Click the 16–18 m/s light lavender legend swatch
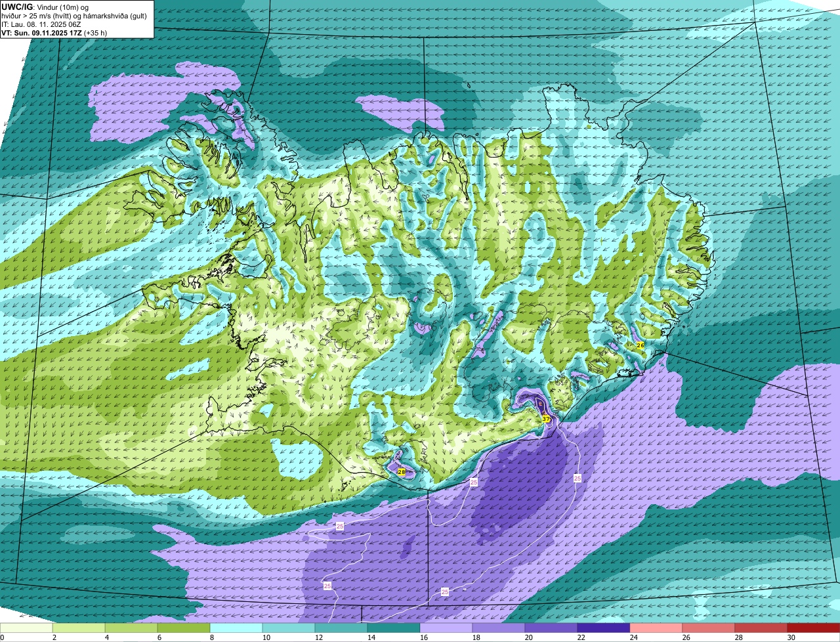Viewport: 840px width, 642px height. pyautogui.click(x=446, y=628)
